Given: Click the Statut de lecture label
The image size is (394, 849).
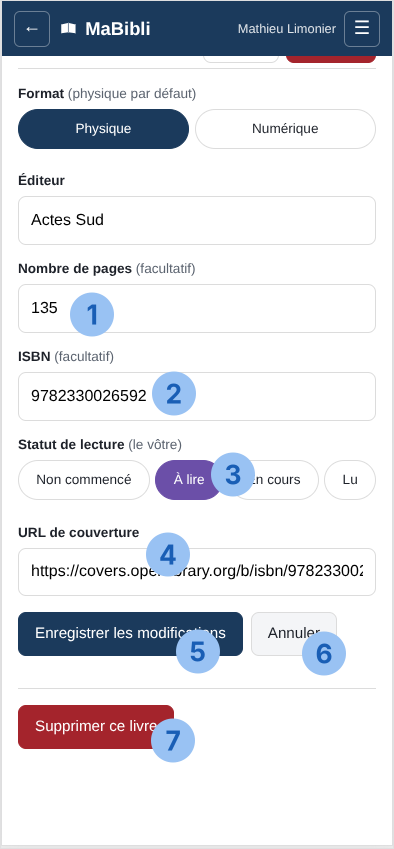Looking at the screenshot, I should 71,445.
